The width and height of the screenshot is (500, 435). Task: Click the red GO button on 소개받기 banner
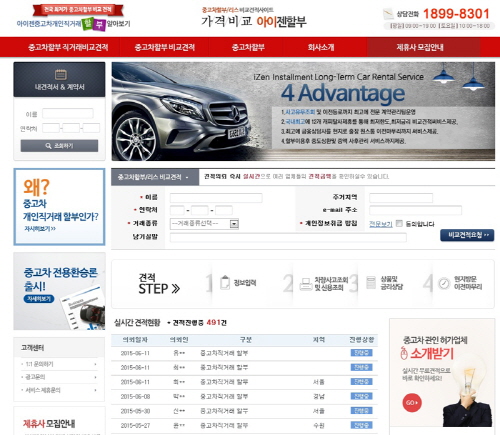412,403
